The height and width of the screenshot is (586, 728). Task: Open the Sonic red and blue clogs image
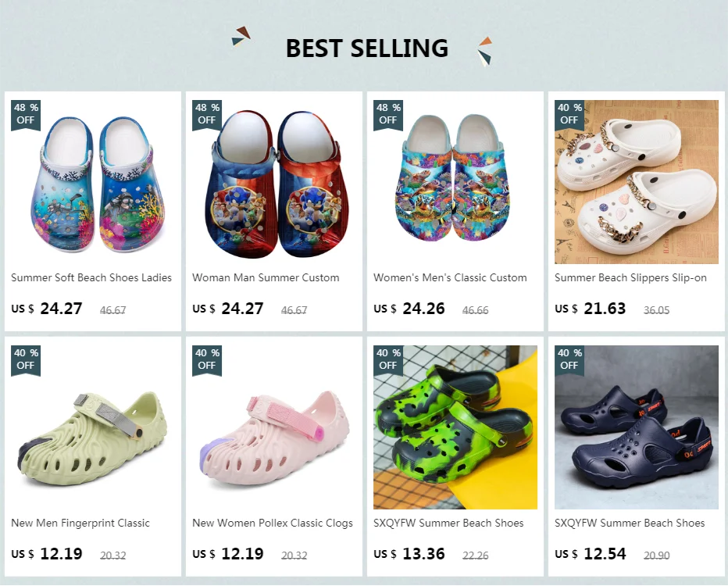tap(273, 181)
